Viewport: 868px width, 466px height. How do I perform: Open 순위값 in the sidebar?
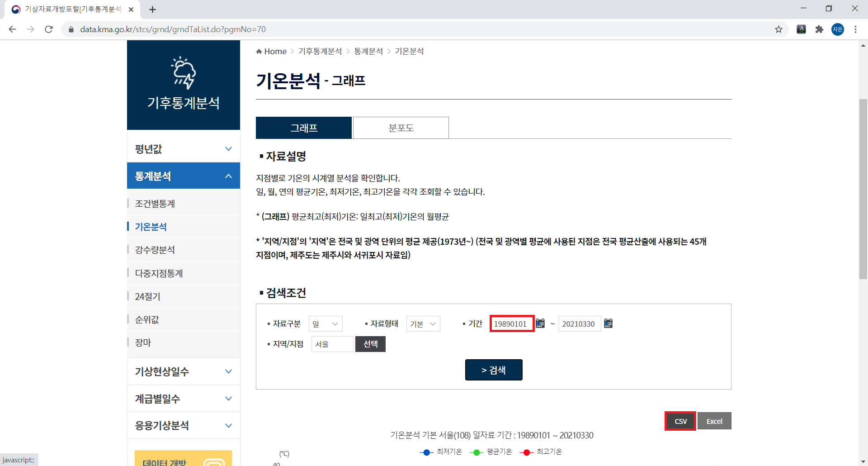tap(147, 319)
